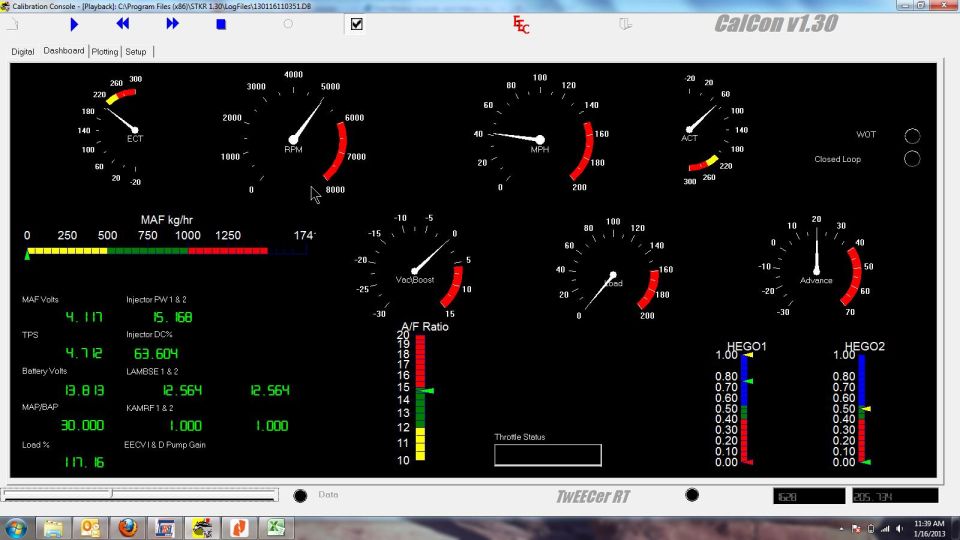
Task: Stop playback with the blue square
Action: 221,24
